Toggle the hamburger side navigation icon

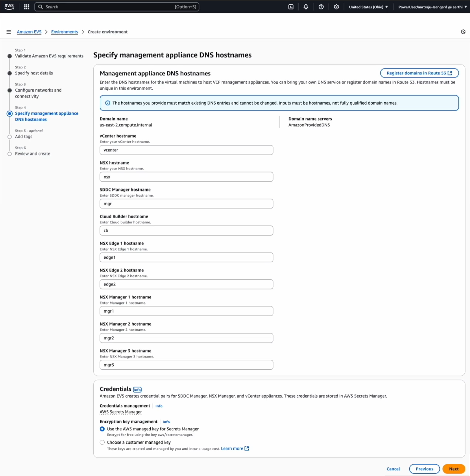point(9,32)
